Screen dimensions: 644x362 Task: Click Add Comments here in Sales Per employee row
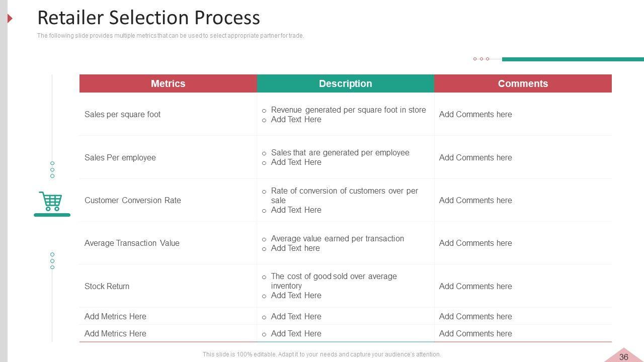point(475,157)
